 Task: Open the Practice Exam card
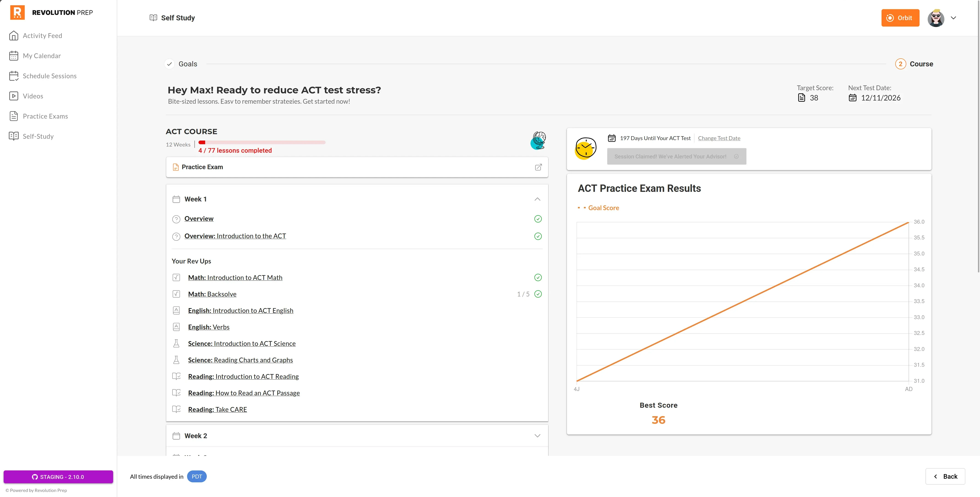(357, 167)
